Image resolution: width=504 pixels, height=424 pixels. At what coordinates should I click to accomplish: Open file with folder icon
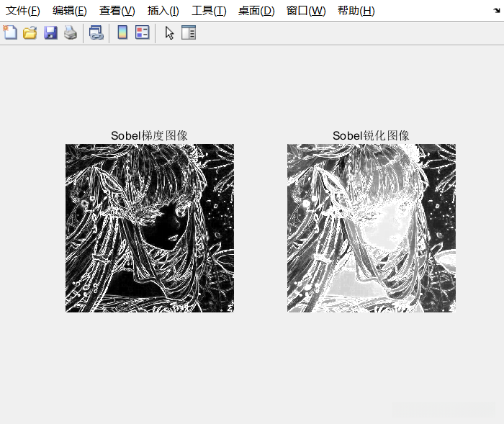click(x=30, y=32)
